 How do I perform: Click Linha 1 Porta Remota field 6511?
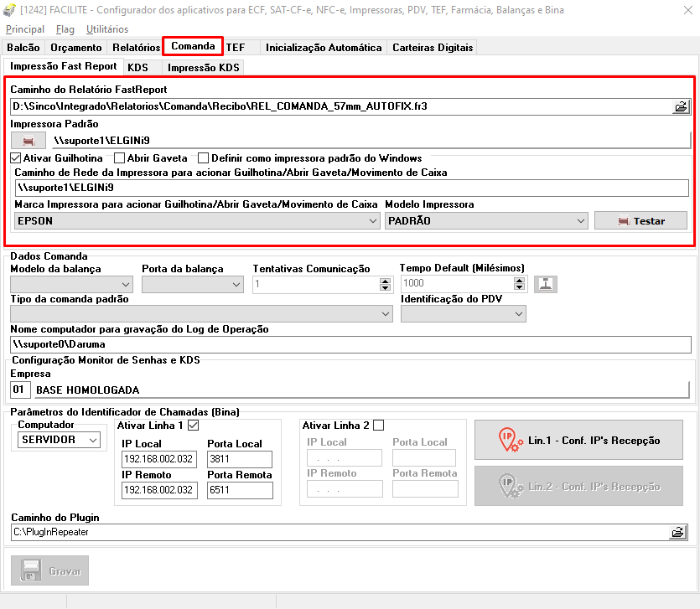tap(240, 490)
